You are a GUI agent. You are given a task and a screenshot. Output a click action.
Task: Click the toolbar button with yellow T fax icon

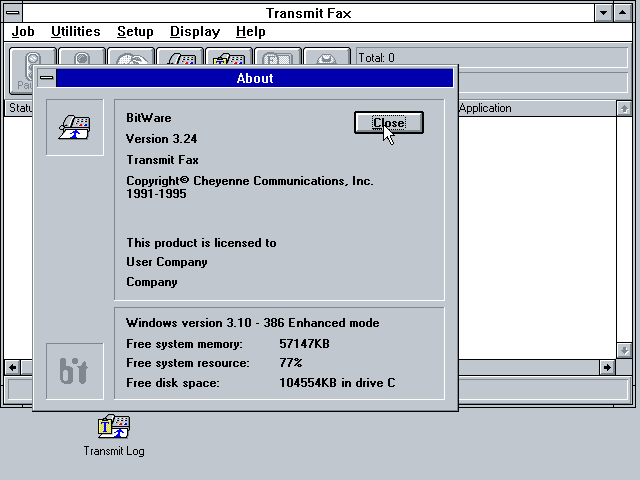pyautogui.click(x=229, y=57)
